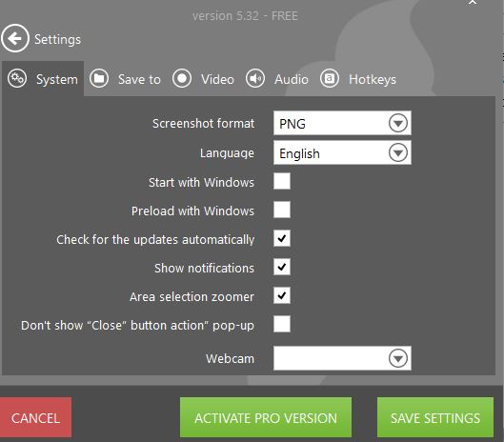Image resolution: width=504 pixels, height=442 pixels.
Task: Click the Video record circle icon
Action: coord(182,78)
